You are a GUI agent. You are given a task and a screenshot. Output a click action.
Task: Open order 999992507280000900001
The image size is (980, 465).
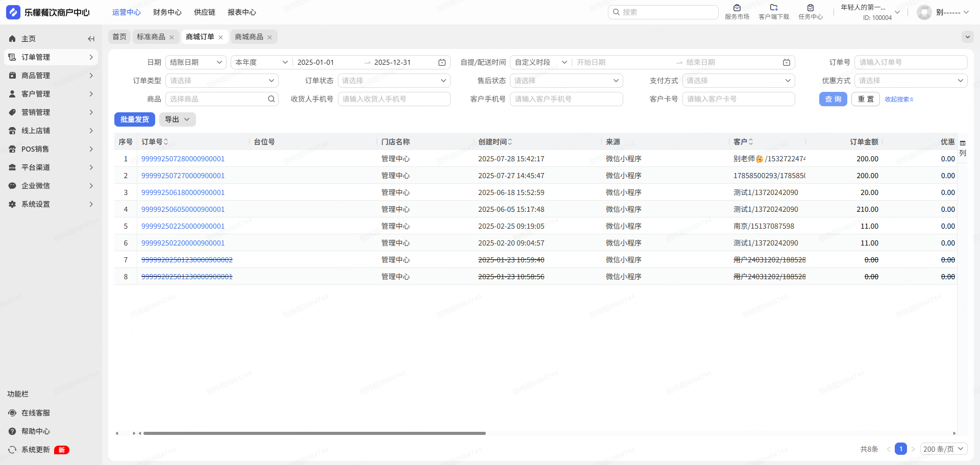(x=183, y=159)
